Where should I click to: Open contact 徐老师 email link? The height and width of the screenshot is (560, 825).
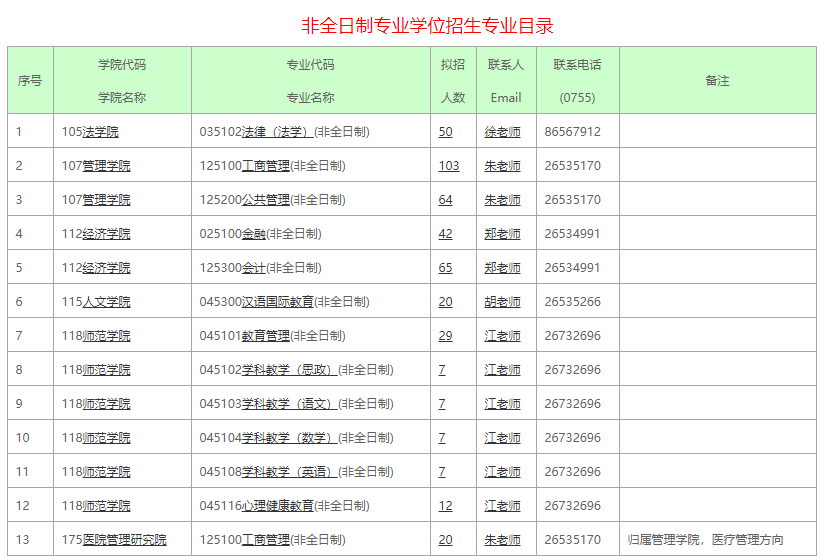pos(502,132)
